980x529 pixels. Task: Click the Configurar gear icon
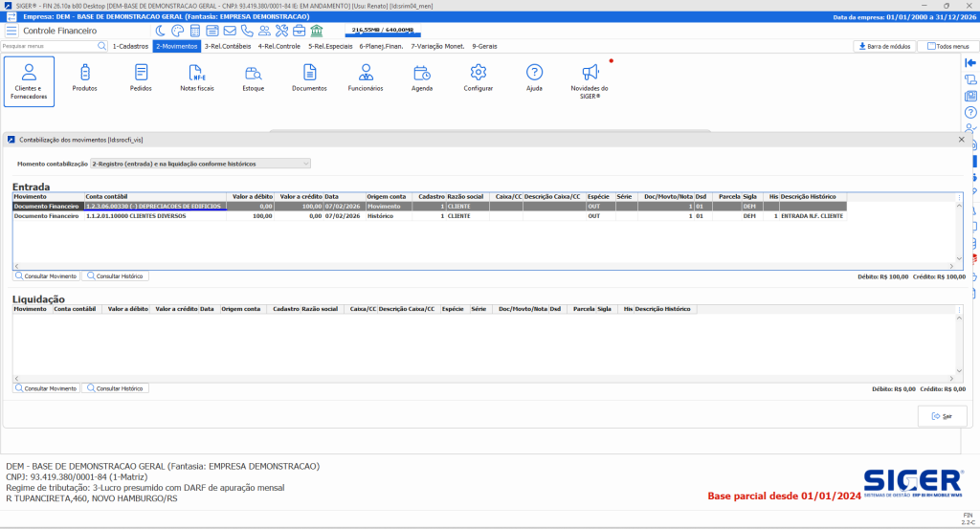(x=479, y=77)
